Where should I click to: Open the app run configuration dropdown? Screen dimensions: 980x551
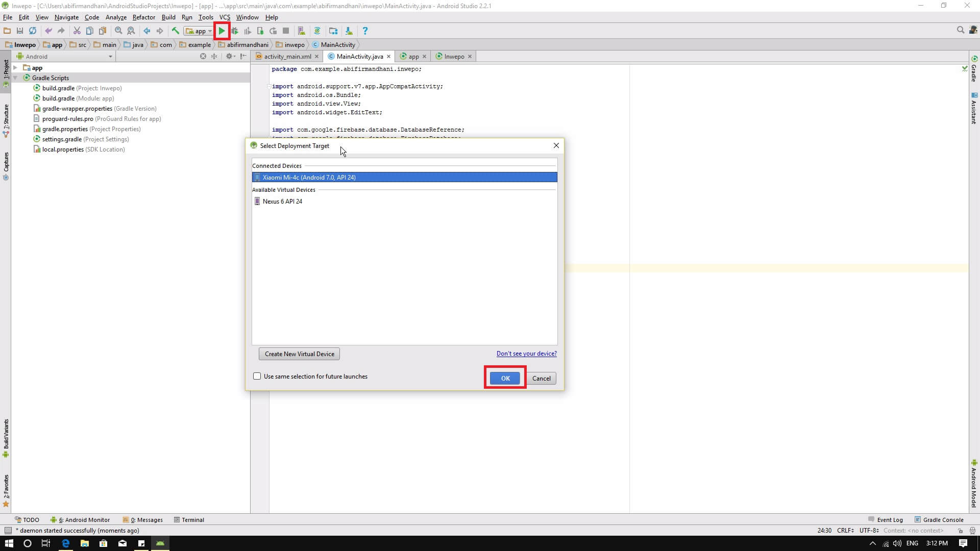coord(199,31)
